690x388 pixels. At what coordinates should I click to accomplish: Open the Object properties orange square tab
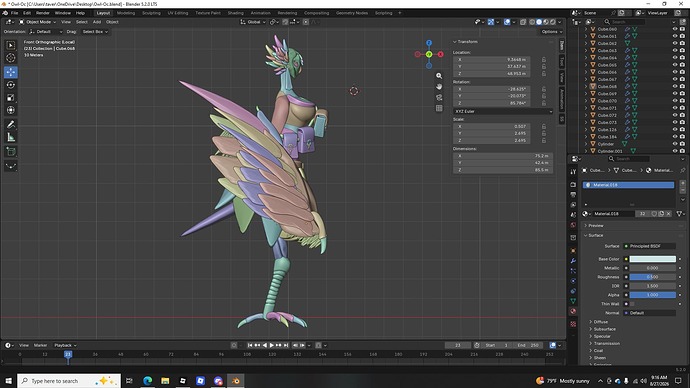click(573, 250)
